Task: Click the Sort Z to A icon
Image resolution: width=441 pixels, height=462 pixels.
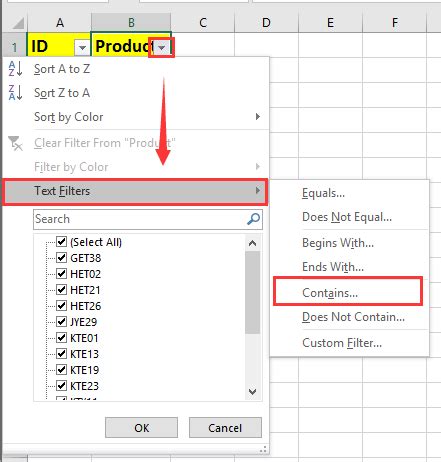Action: click(x=15, y=92)
